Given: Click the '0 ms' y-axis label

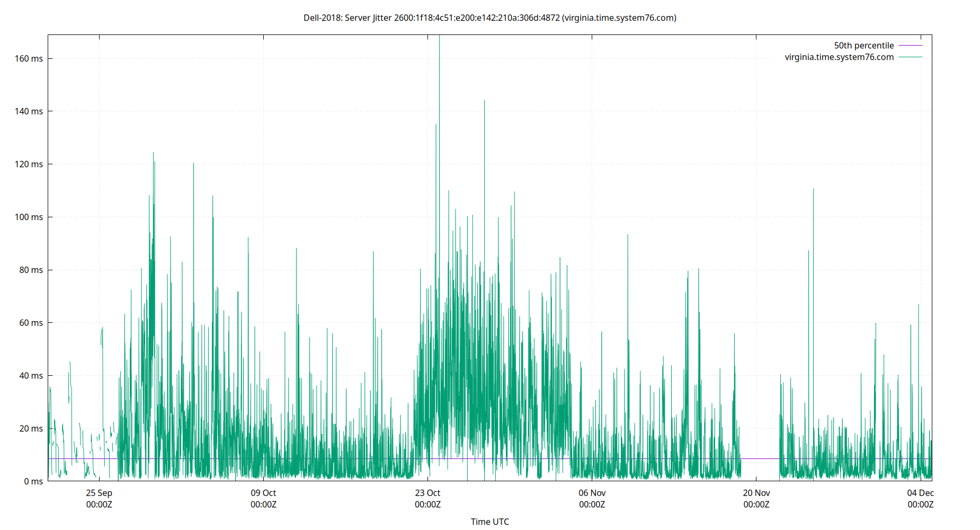Looking at the screenshot, I should [x=34, y=481].
